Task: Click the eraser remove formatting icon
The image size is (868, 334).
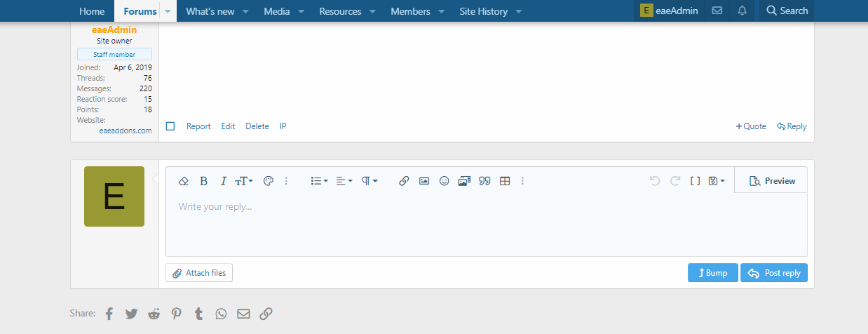Action: (184, 181)
